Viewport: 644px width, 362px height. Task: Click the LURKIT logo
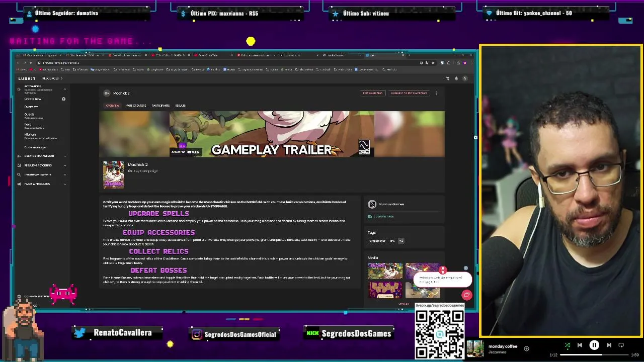(x=27, y=78)
